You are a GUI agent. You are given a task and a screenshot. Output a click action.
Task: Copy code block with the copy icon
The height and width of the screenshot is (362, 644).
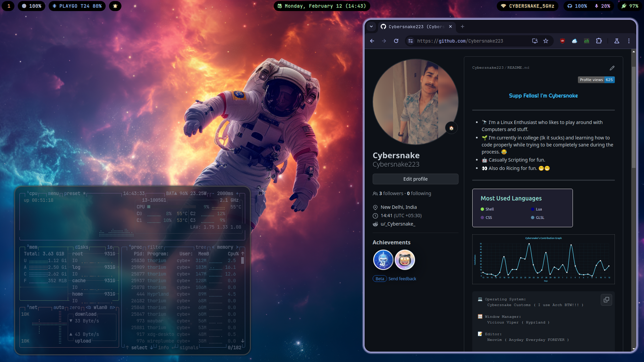pyautogui.click(x=606, y=300)
